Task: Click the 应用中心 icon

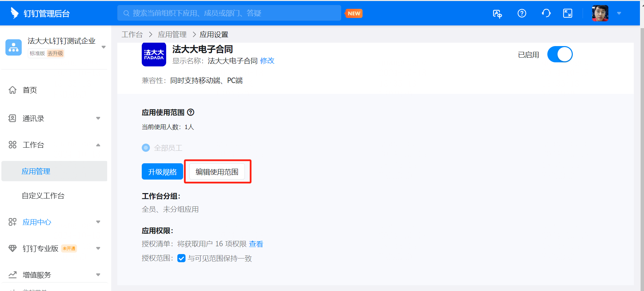Action: pos(13,222)
